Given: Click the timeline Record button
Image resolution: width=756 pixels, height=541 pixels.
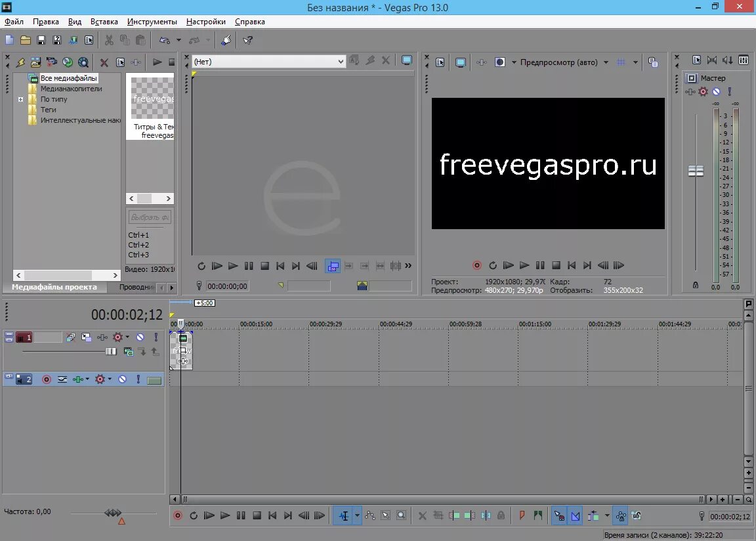Looking at the screenshot, I should point(178,515).
